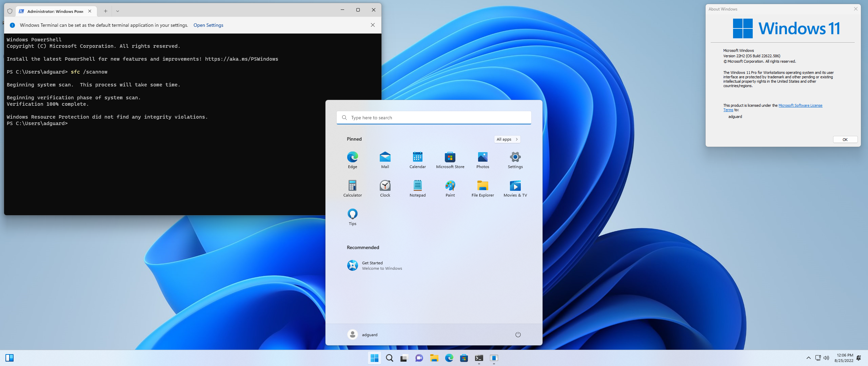The height and width of the screenshot is (366, 868).
Task: Launch Calculator from Start menu
Action: (x=352, y=188)
